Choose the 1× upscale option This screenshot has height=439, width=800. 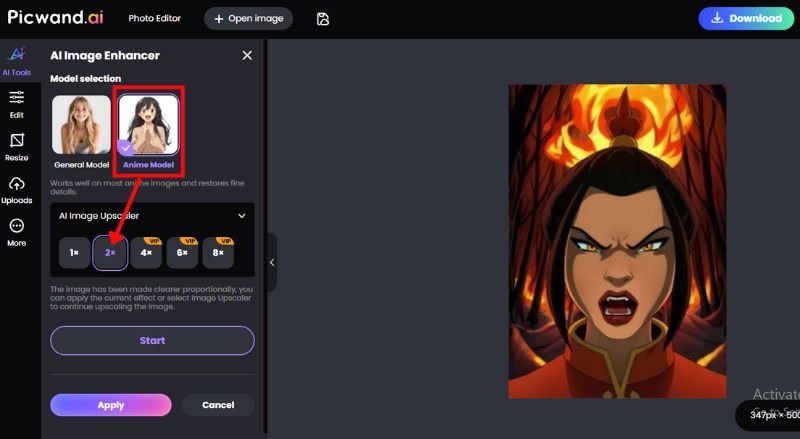click(74, 254)
